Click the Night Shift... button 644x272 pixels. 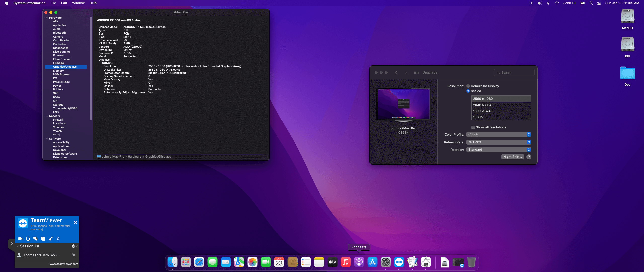click(513, 157)
